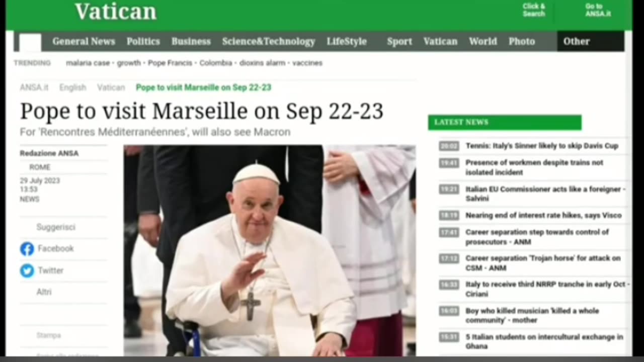
Task: Open the Politics menu item
Action: point(143,42)
